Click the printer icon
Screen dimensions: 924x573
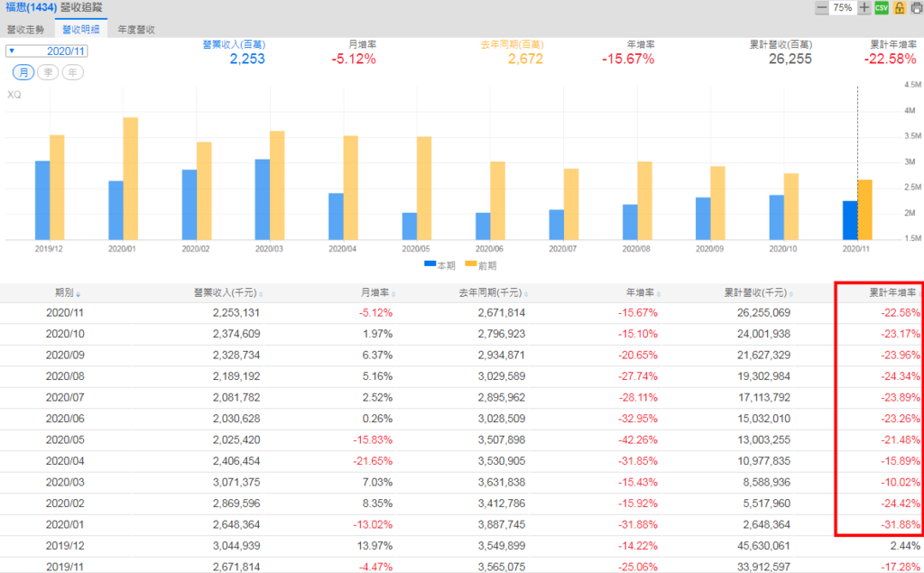[x=917, y=7]
